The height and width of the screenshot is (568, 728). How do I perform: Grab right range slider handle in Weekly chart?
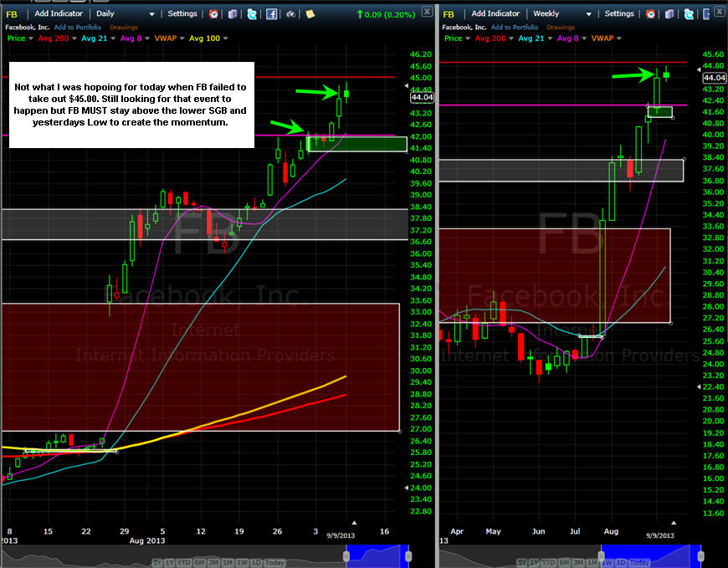[700, 556]
